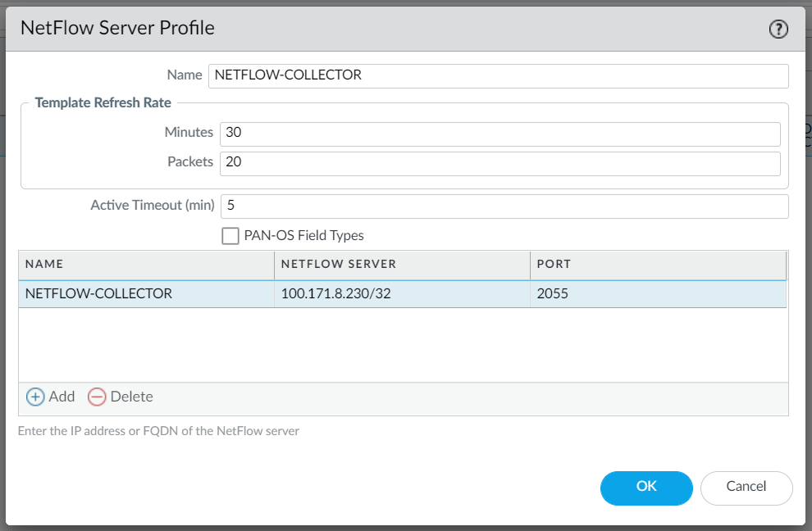812x531 pixels.
Task: Focus the Name input field
Action: [x=498, y=75]
